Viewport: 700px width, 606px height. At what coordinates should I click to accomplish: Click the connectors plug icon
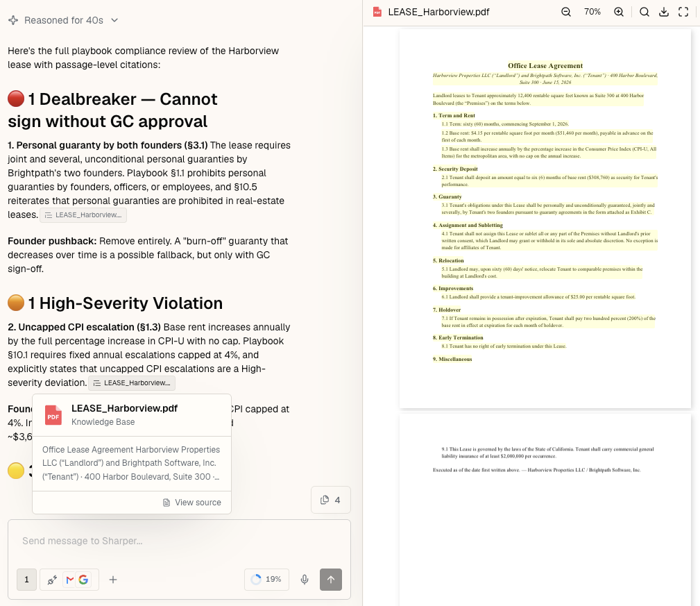pos(52,580)
